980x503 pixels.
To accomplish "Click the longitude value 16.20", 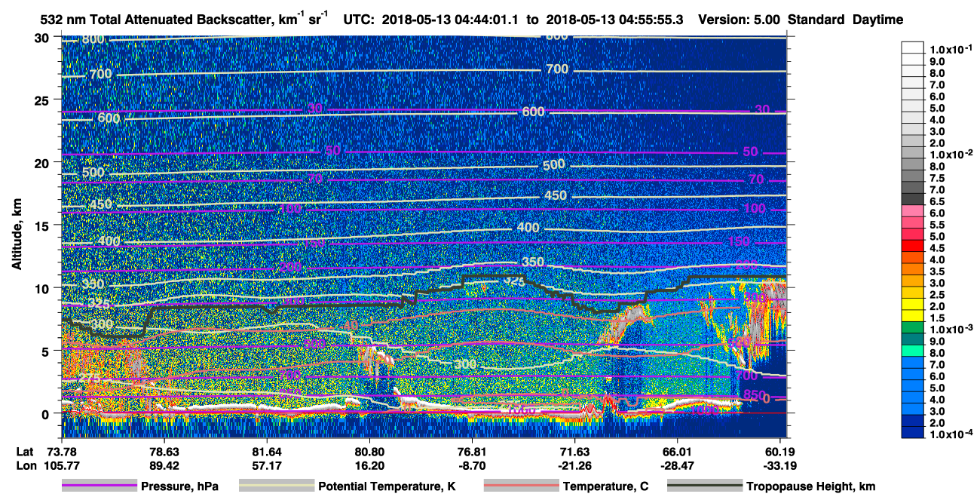I will point(369,465).
